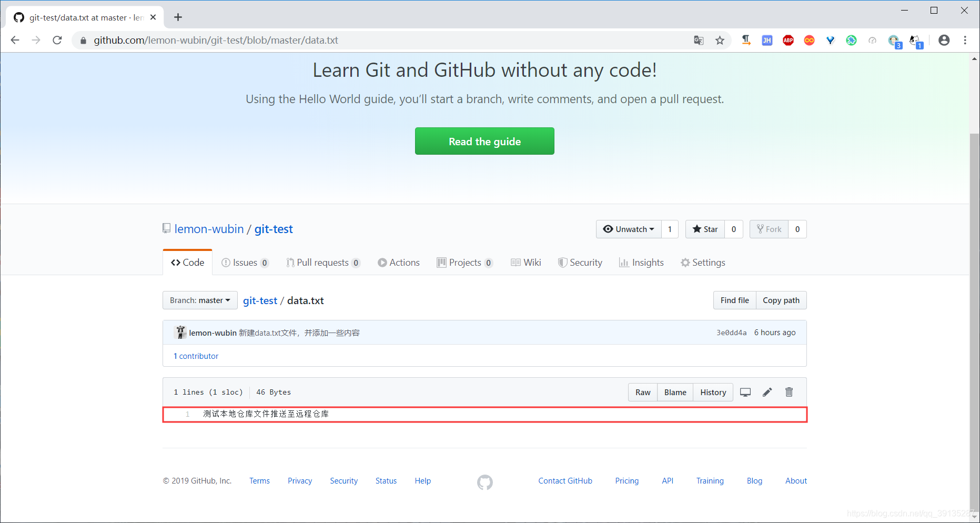Open the Terms footer link
This screenshot has height=523, width=980.
pos(259,481)
